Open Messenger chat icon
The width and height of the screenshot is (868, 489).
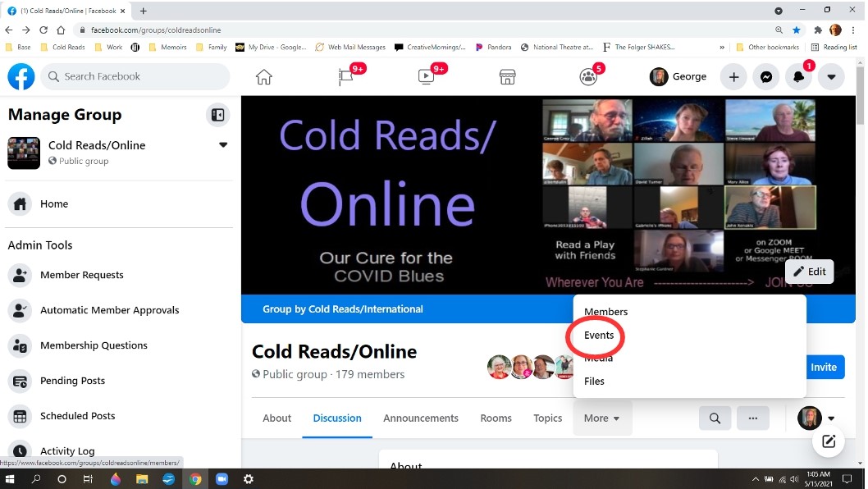[x=765, y=77]
